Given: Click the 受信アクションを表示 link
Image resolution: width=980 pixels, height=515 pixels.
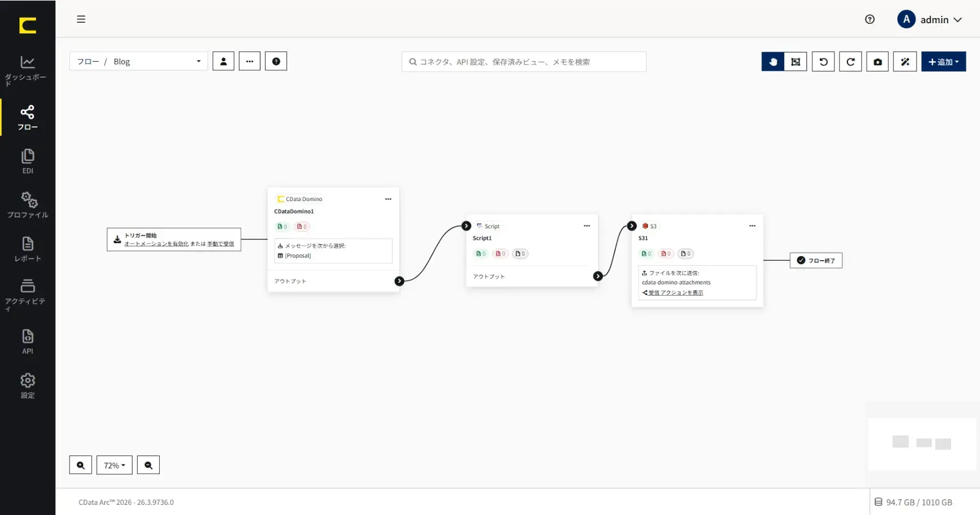Looking at the screenshot, I should 675,293.
